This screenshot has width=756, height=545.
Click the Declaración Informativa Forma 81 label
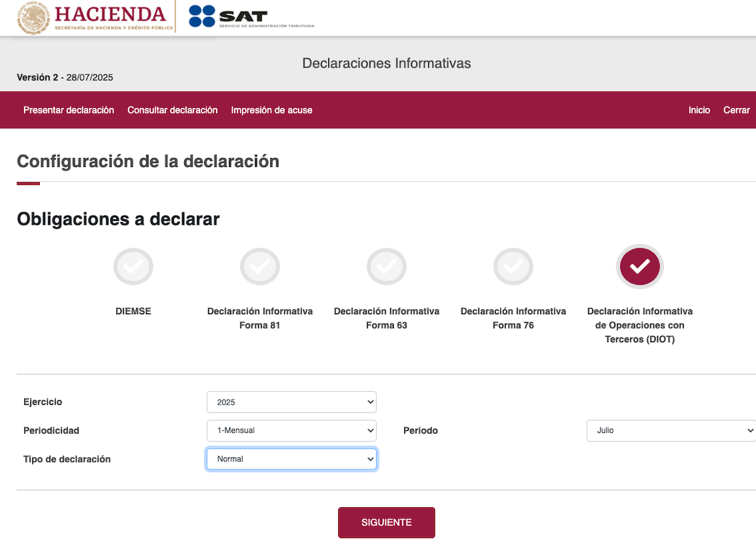point(260,318)
